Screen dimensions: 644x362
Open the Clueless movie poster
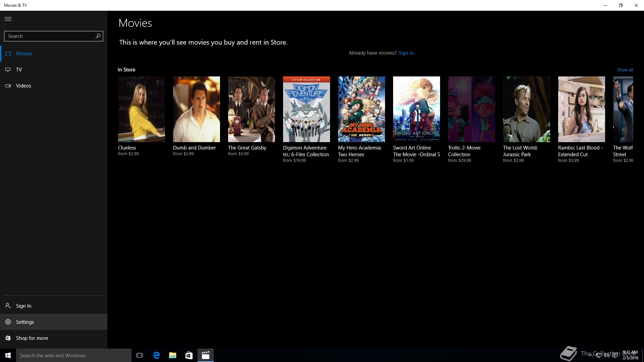142,109
